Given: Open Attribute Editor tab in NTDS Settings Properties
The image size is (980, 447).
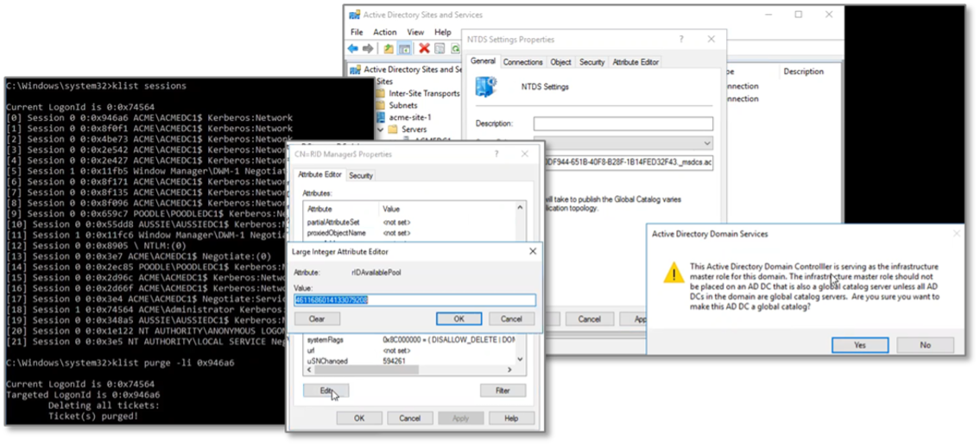Looking at the screenshot, I should 635,62.
